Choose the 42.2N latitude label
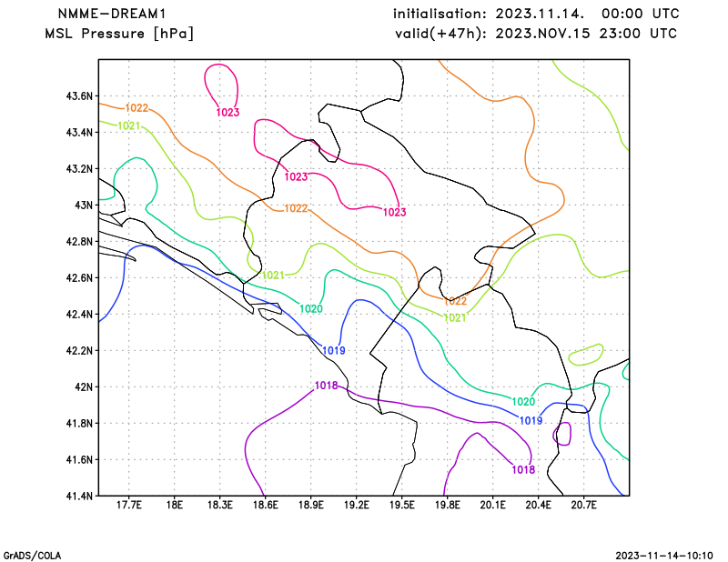728x562 pixels. (x=79, y=350)
